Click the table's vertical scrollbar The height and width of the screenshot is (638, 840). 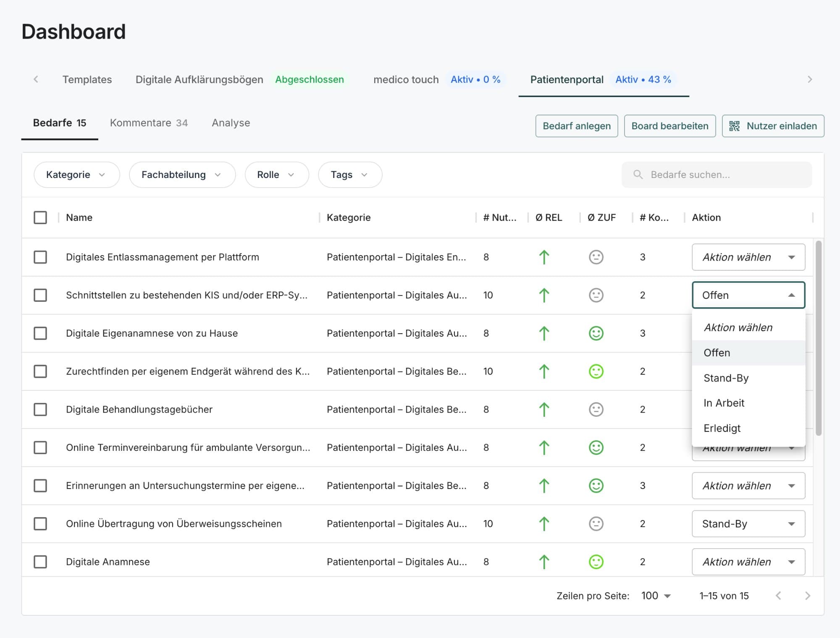coord(818,338)
